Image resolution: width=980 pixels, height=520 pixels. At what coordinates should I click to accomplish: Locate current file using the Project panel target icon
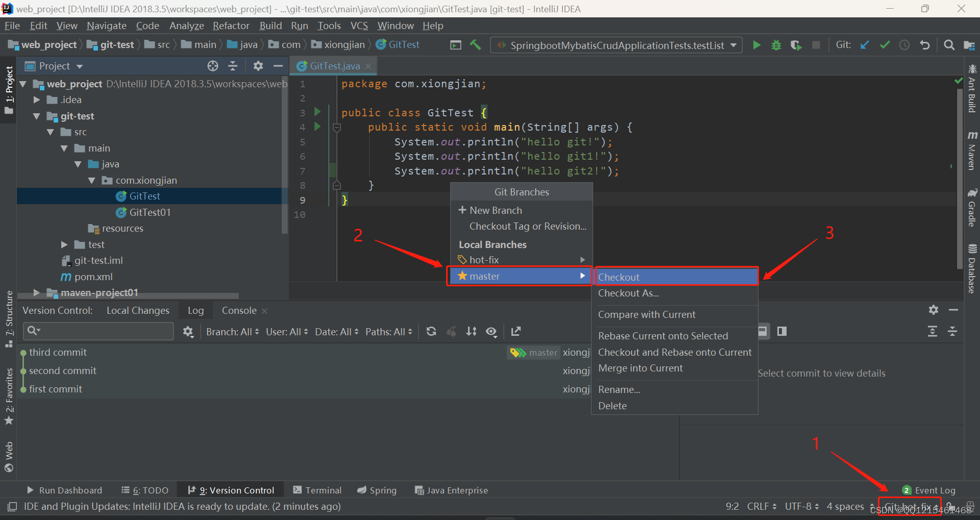[x=213, y=66]
